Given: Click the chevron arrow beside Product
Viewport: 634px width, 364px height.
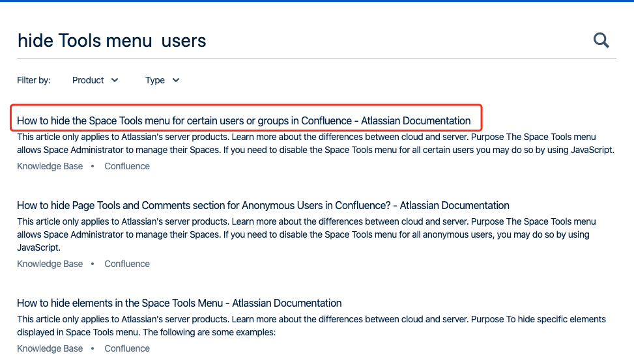Looking at the screenshot, I should (115, 80).
